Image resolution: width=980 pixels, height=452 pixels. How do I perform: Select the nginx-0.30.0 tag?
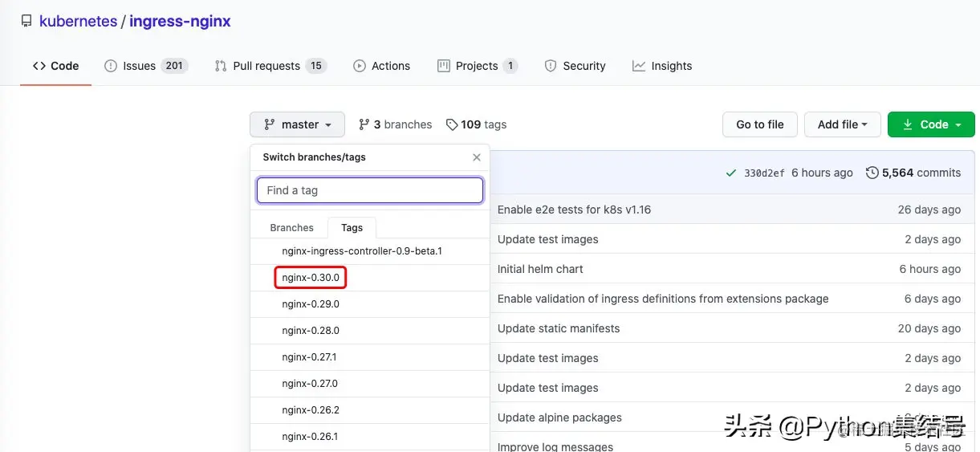tap(311, 278)
